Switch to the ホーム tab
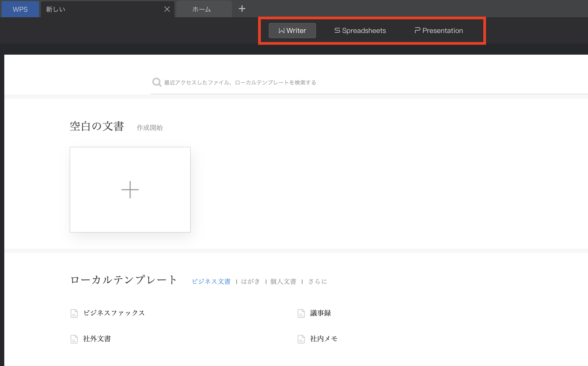Viewport: 588px width, 366px height. pos(204,9)
